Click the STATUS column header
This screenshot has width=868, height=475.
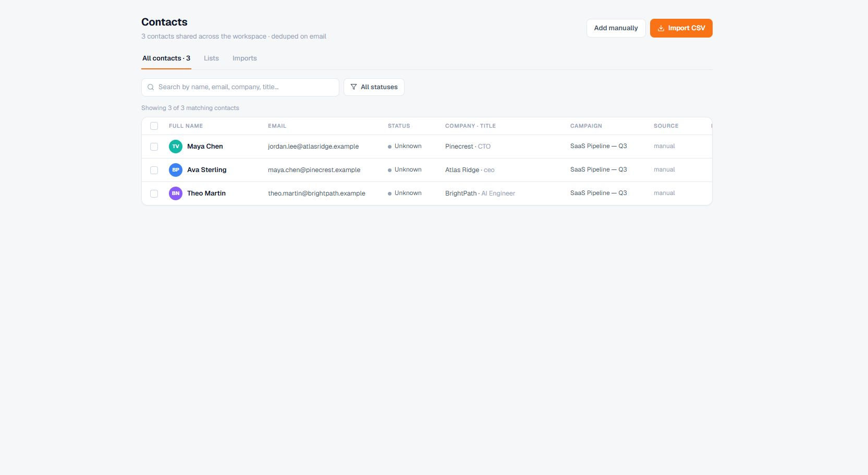click(399, 126)
